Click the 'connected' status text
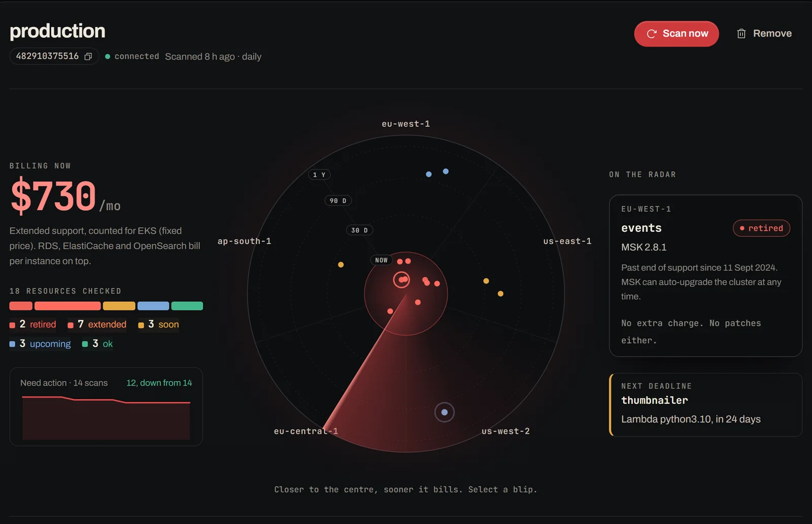Image resolution: width=812 pixels, height=524 pixels. [137, 56]
